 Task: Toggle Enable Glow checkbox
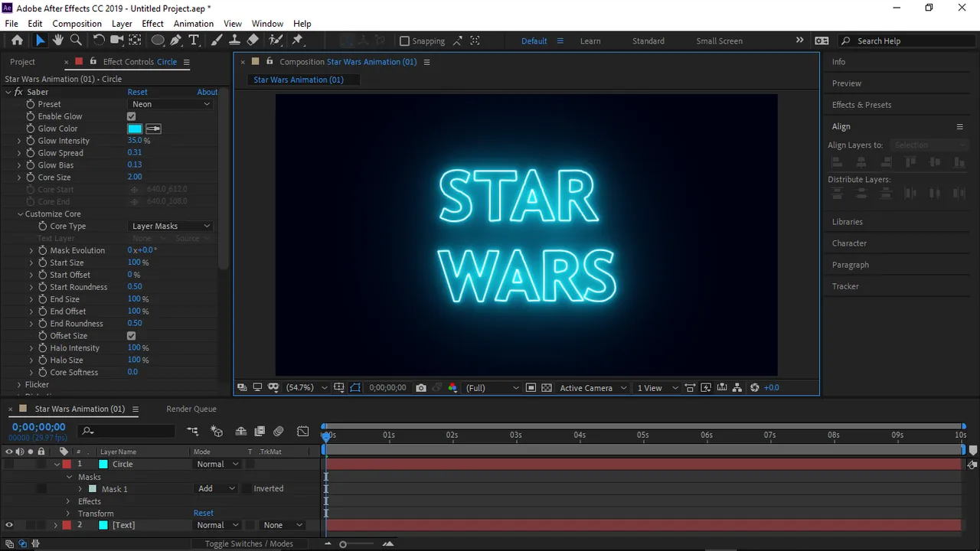[132, 116]
